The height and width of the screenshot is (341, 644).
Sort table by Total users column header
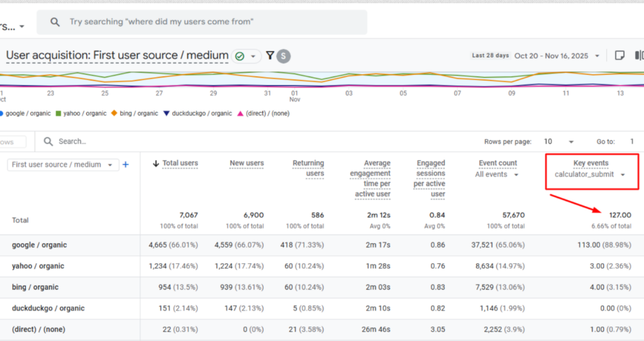pos(179,163)
